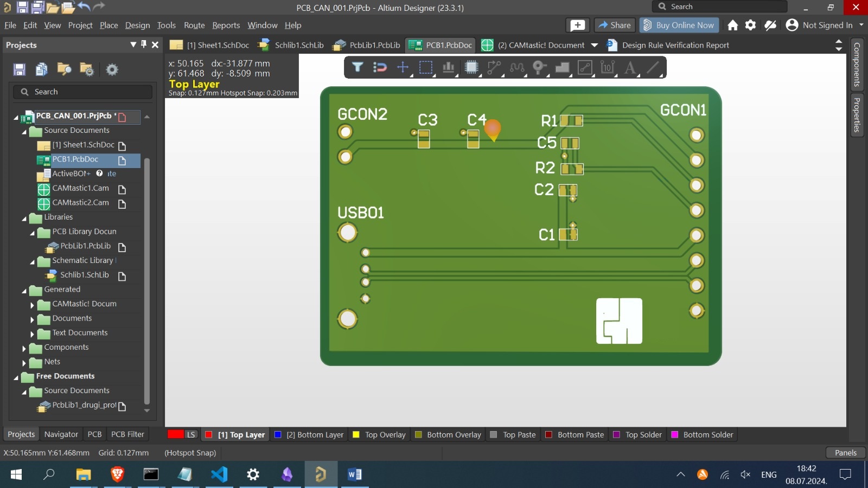Click the Share button

(615, 25)
